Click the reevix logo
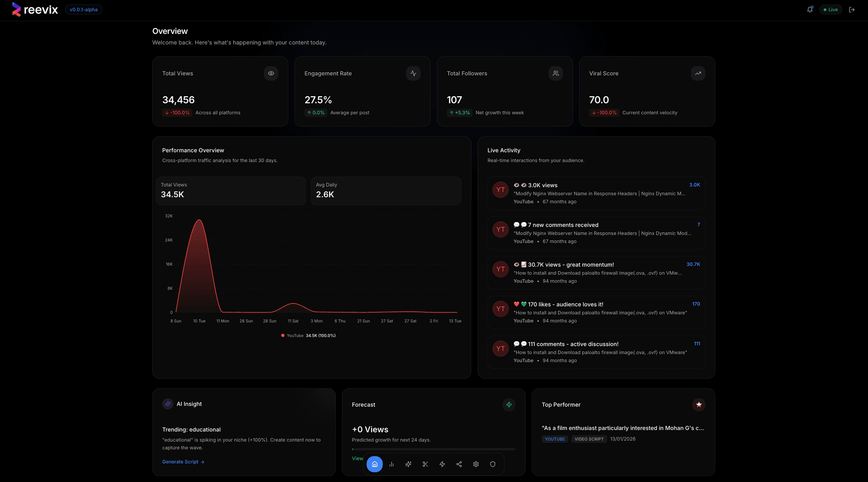This screenshot has height=482, width=868. (34, 9)
